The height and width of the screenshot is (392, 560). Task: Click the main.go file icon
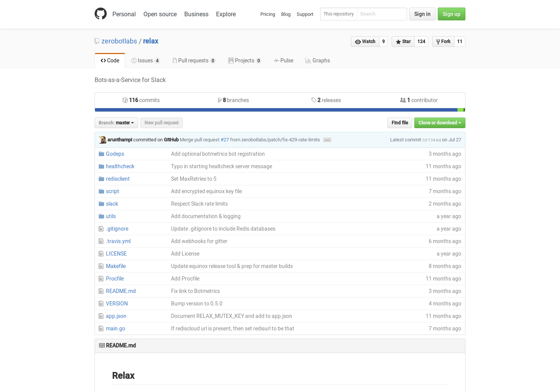pos(101,328)
